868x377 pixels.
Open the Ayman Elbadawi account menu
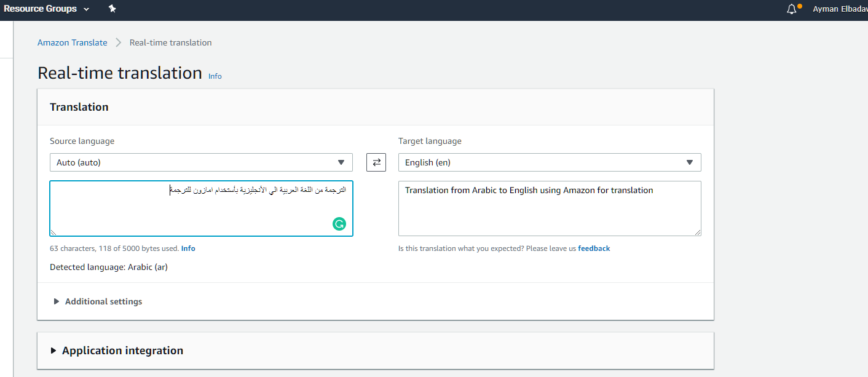840,9
